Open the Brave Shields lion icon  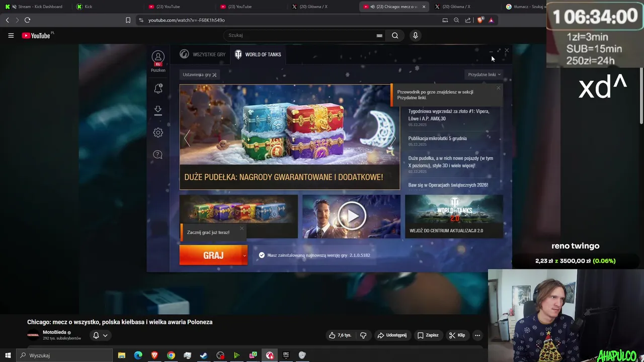click(x=480, y=20)
